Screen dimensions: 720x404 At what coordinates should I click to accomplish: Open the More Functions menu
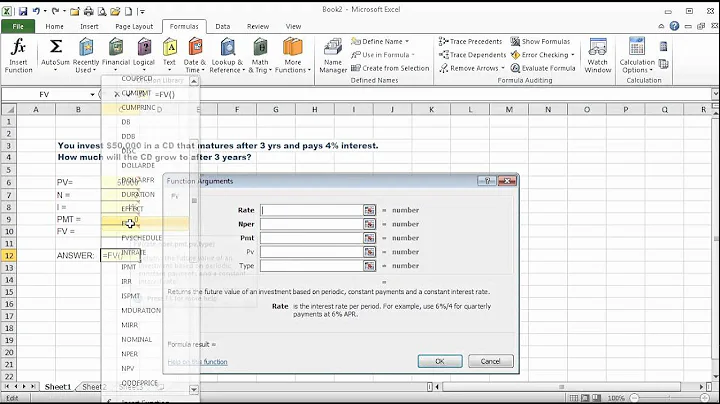click(293, 56)
